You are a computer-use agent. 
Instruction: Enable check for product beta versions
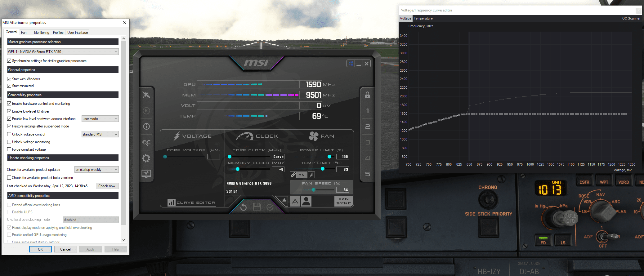(9, 178)
